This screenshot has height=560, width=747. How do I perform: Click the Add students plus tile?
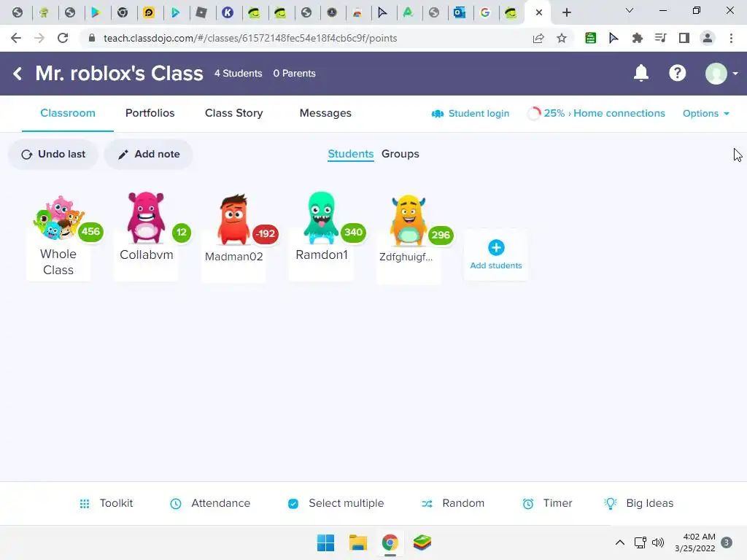[496, 254]
